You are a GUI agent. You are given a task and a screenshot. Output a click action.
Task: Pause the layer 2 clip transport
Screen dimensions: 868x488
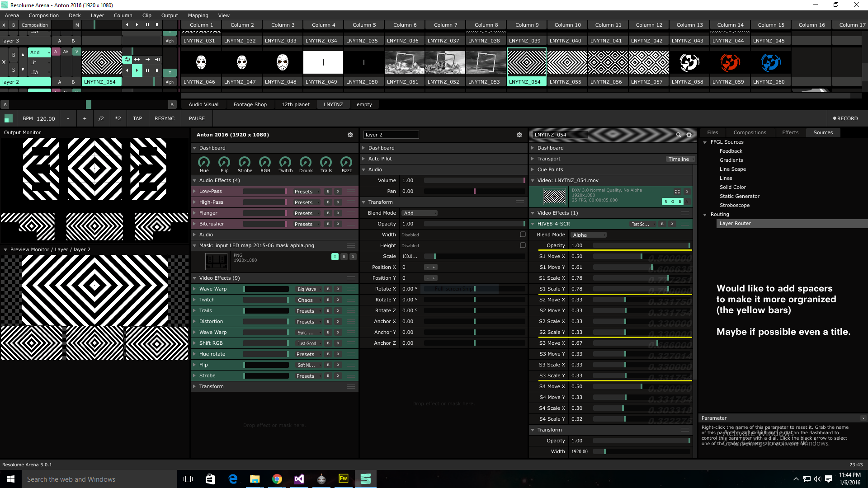pyautogui.click(x=147, y=70)
